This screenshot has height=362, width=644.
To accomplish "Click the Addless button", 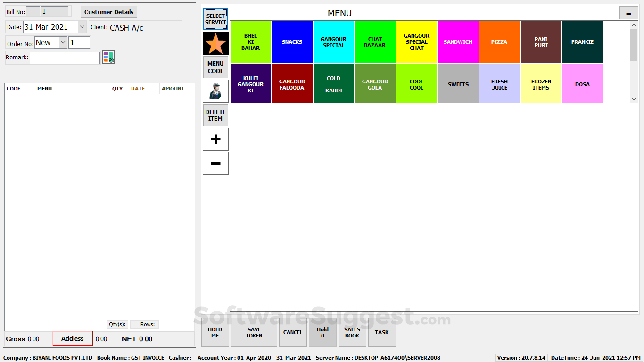I will click(x=72, y=339).
